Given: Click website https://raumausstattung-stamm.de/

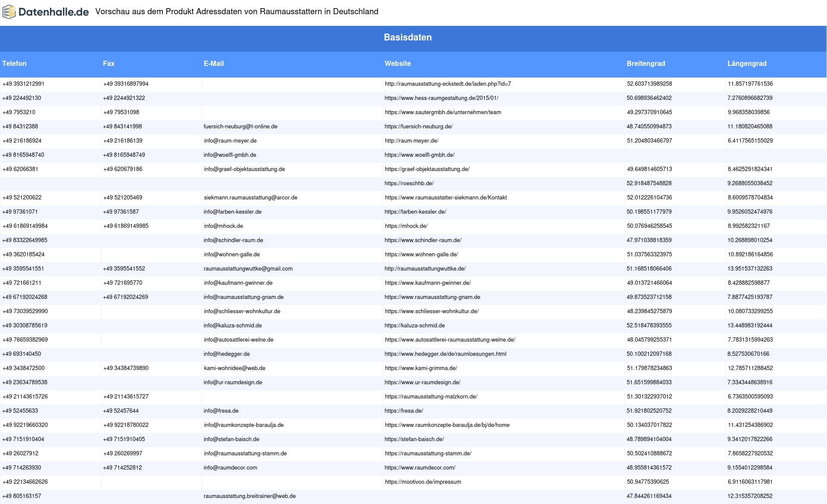Looking at the screenshot, I should [428, 454].
